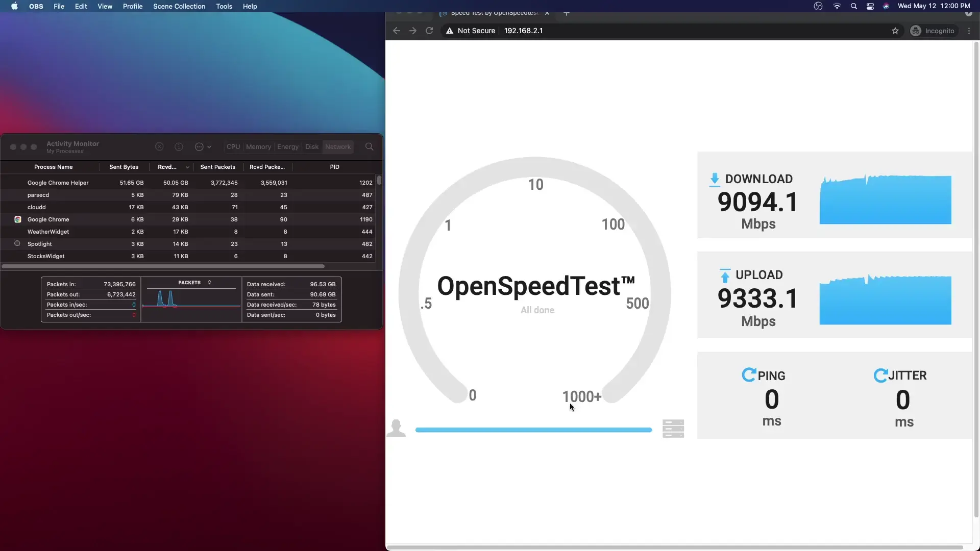Click the PING refresh icon
This screenshot has height=551, width=980.
(x=749, y=375)
